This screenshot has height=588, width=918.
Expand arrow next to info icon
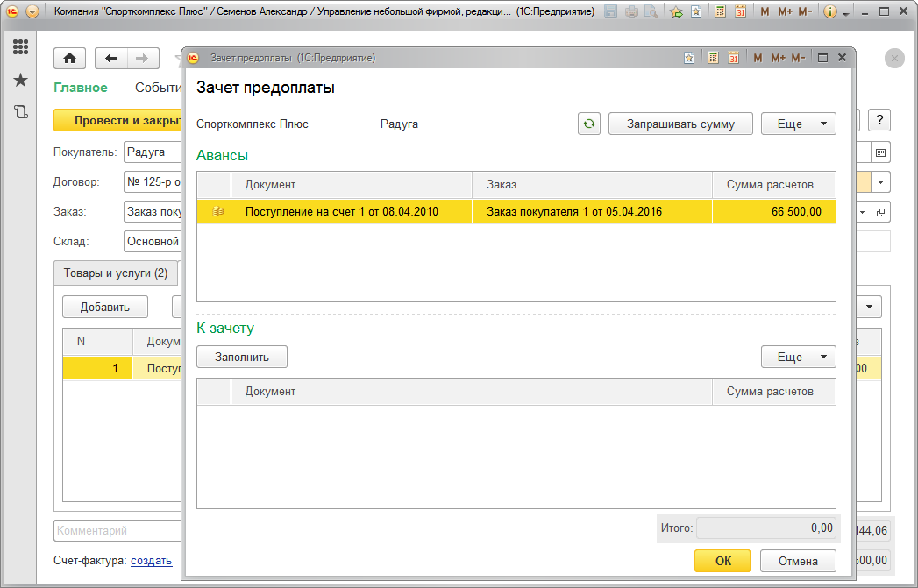pyautogui.click(x=846, y=13)
